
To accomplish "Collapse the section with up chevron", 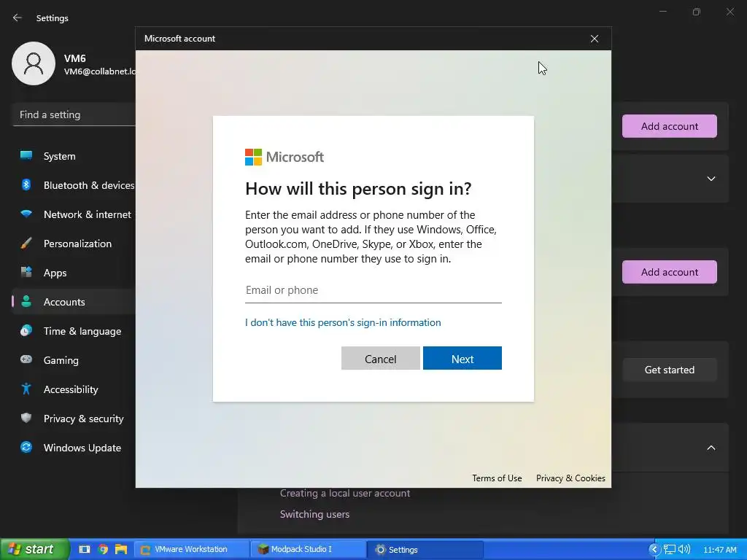I will [711, 448].
